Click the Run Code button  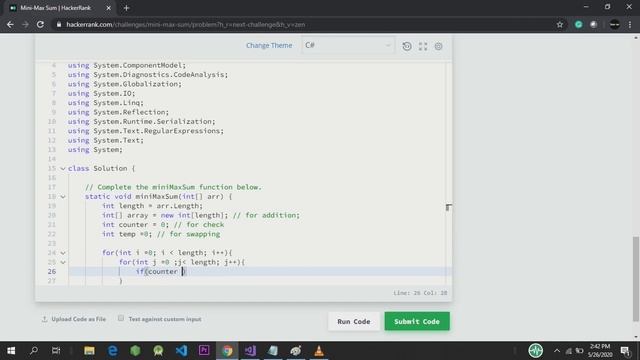tap(353, 321)
